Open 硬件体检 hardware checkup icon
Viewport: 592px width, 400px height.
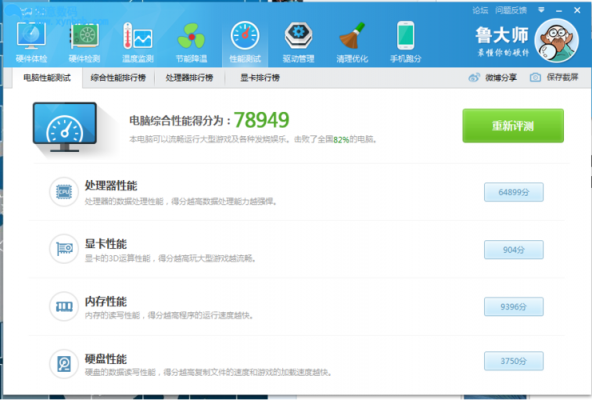31,36
